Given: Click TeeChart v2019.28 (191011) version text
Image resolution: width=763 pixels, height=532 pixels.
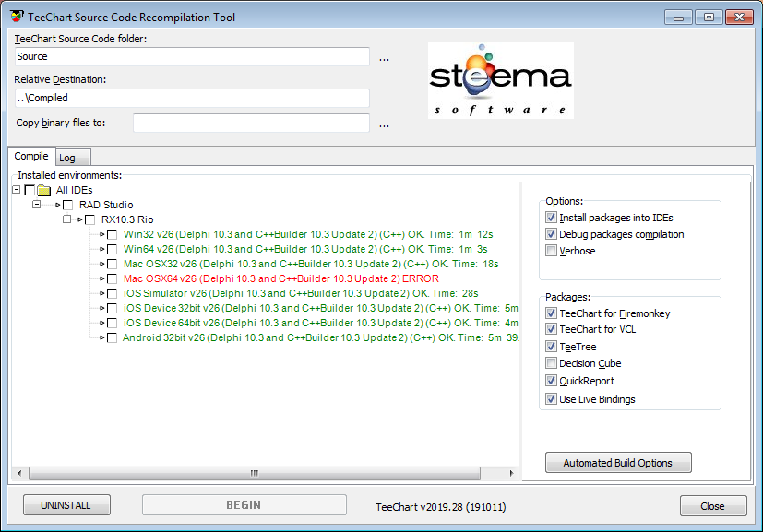Looking at the screenshot, I should pyautogui.click(x=441, y=507).
